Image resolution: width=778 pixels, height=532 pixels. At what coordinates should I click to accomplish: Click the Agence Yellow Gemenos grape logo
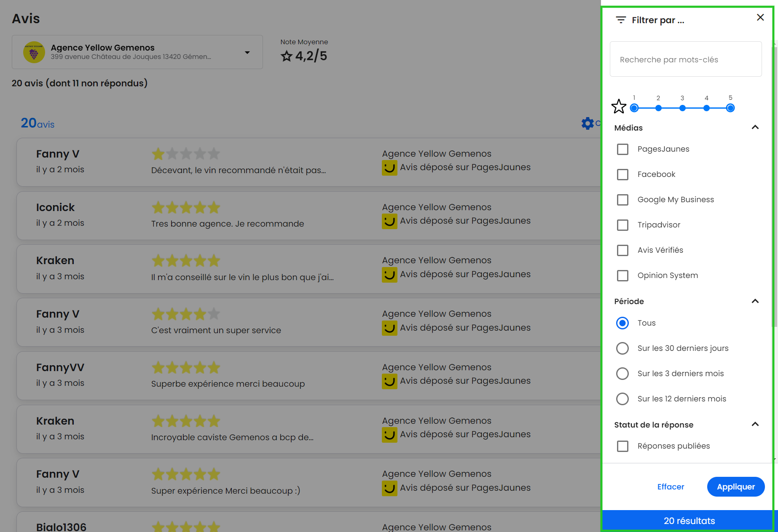[34, 52]
